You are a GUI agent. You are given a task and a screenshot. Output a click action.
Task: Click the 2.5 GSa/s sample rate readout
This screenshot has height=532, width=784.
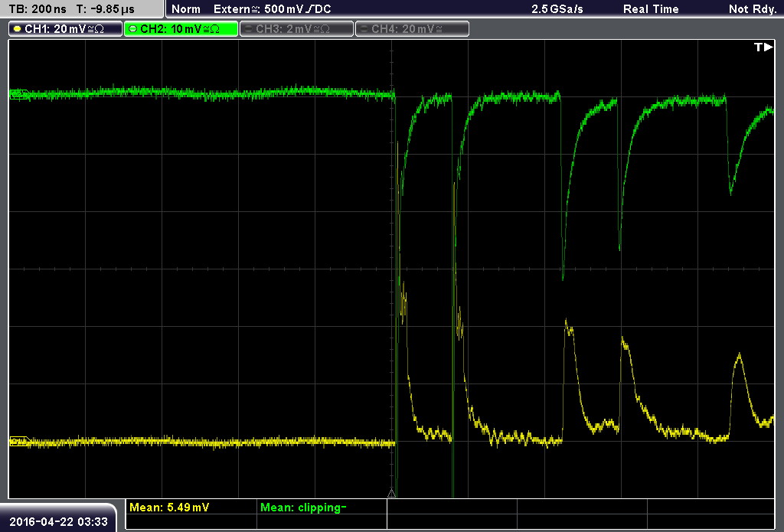(x=557, y=9)
